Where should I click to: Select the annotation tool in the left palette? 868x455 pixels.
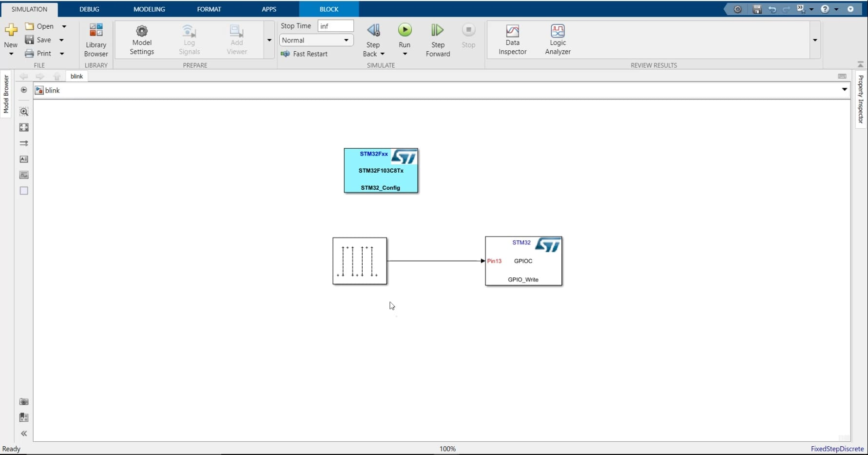tap(23, 159)
